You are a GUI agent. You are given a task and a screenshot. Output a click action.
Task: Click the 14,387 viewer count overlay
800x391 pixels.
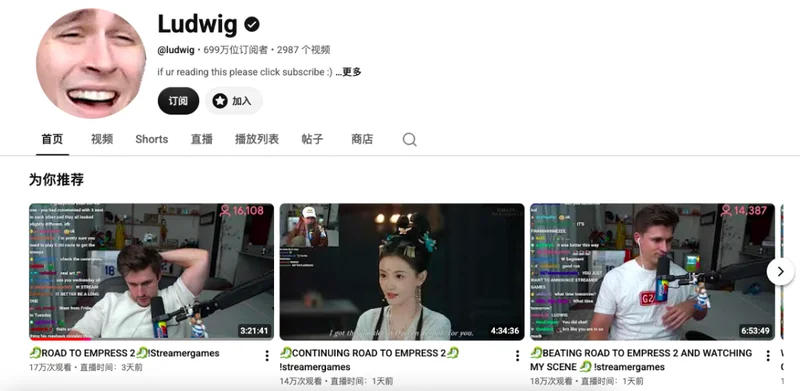(x=743, y=211)
